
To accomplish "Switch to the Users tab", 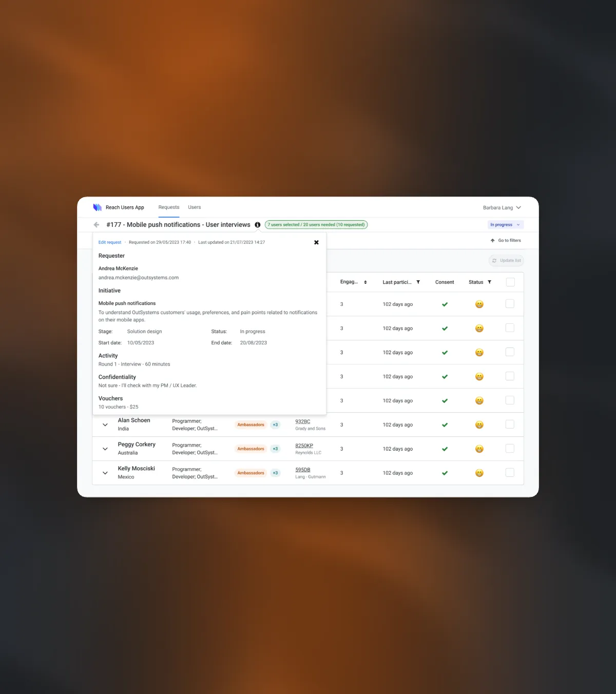I will point(195,207).
